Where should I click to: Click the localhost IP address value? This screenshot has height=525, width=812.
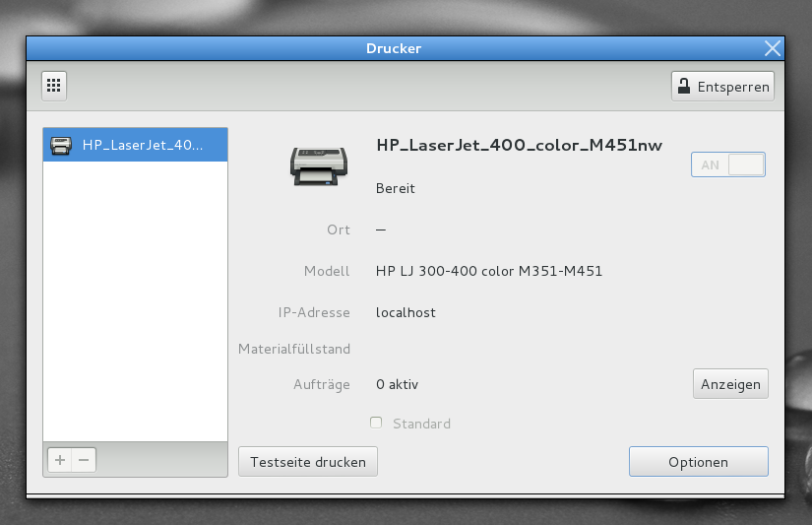point(406,312)
